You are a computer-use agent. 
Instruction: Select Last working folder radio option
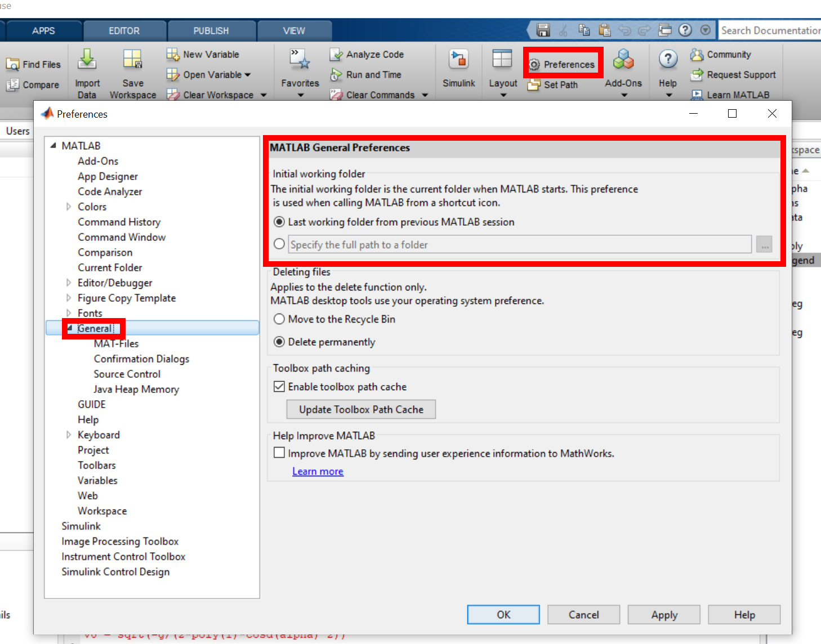[279, 222]
